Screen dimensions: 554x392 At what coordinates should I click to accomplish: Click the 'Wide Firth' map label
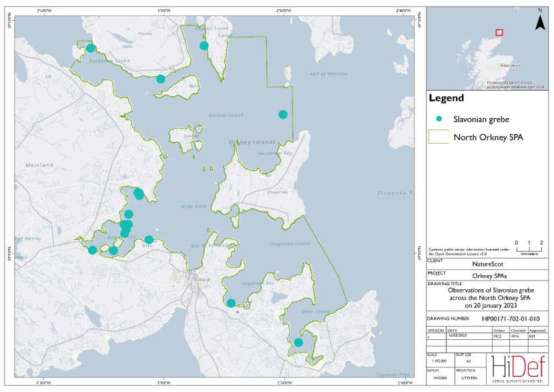pyautogui.click(x=194, y=206)
